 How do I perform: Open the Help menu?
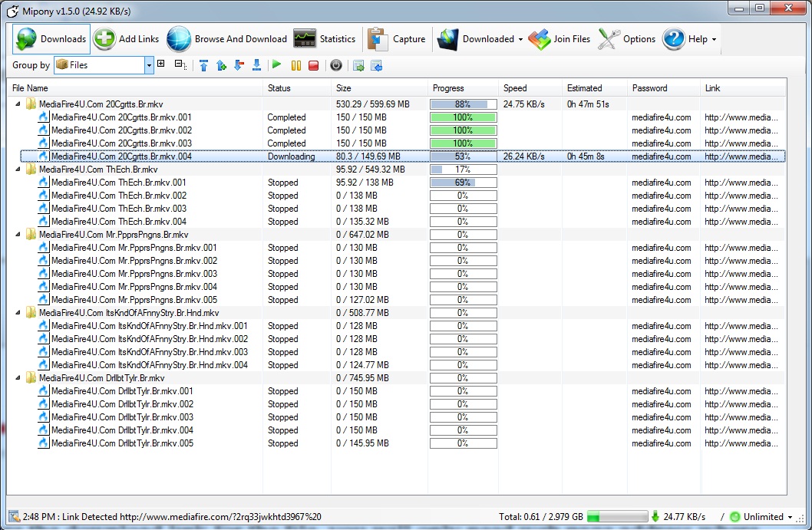(689, 39)
